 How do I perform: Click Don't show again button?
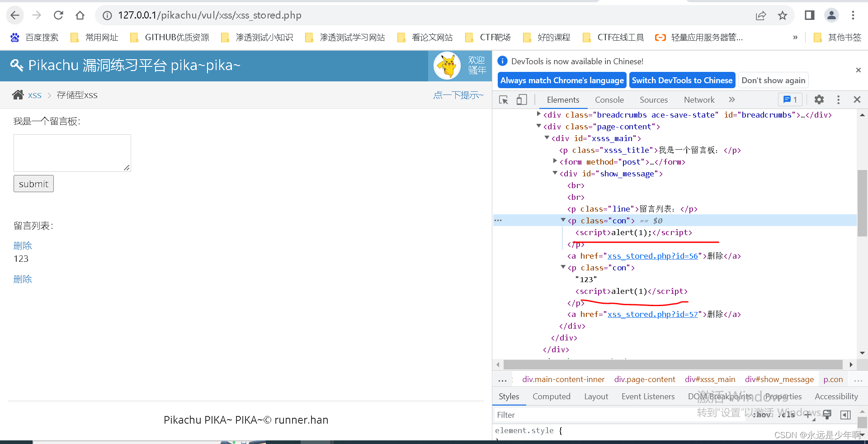coord(773,80)
